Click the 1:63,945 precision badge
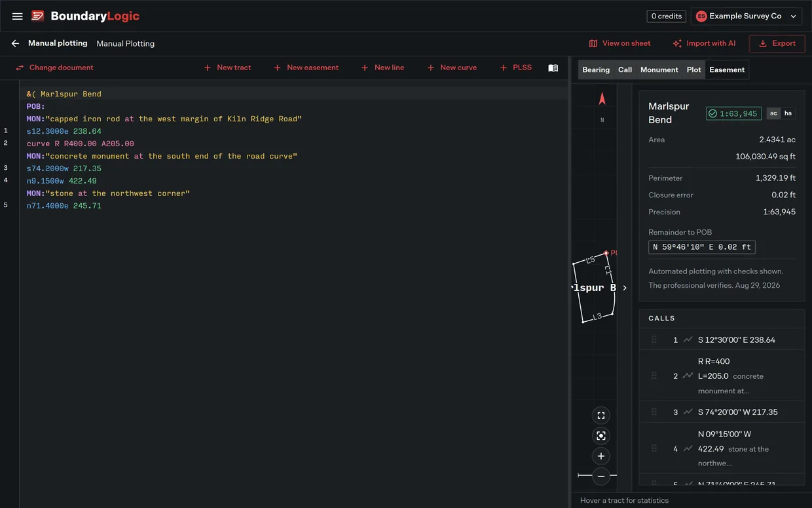812x508 pixels. pos(733,113)
